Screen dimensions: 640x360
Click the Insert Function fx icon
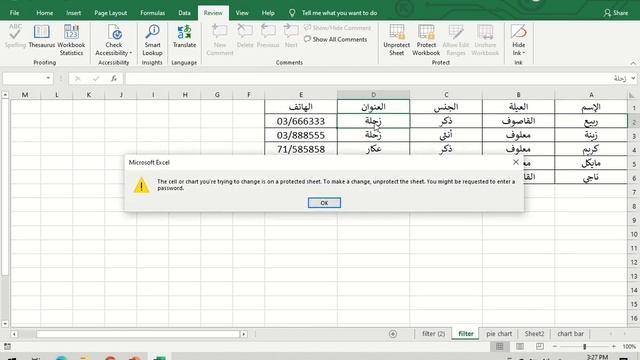[x=113, y=78]
